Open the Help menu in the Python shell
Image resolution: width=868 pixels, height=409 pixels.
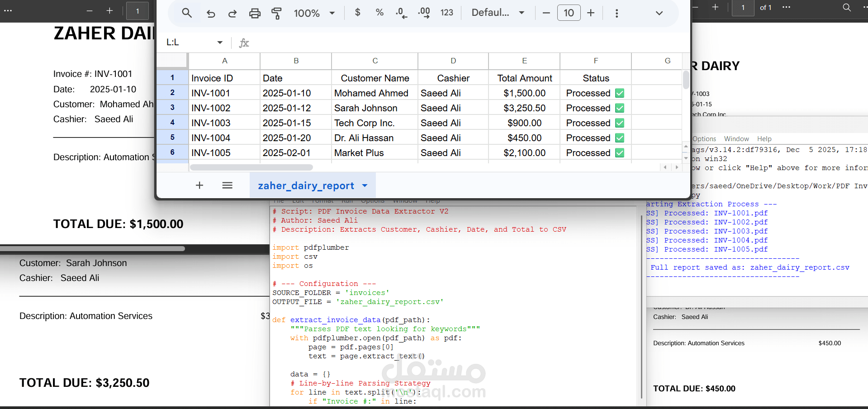tap(764, 139)
